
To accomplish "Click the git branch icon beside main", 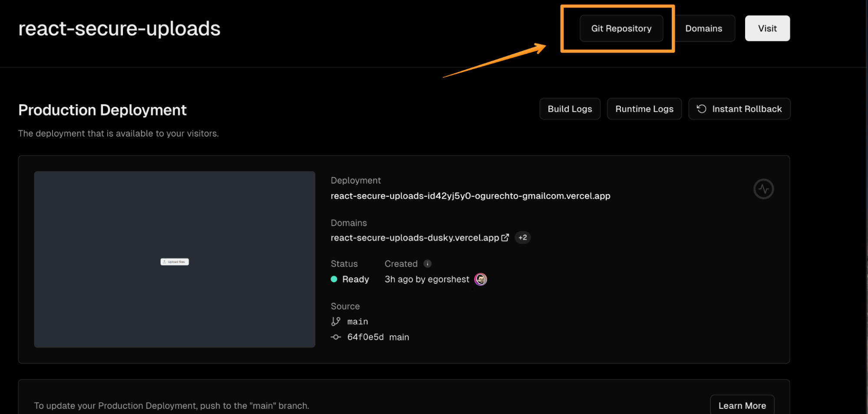I will [335, 321].
